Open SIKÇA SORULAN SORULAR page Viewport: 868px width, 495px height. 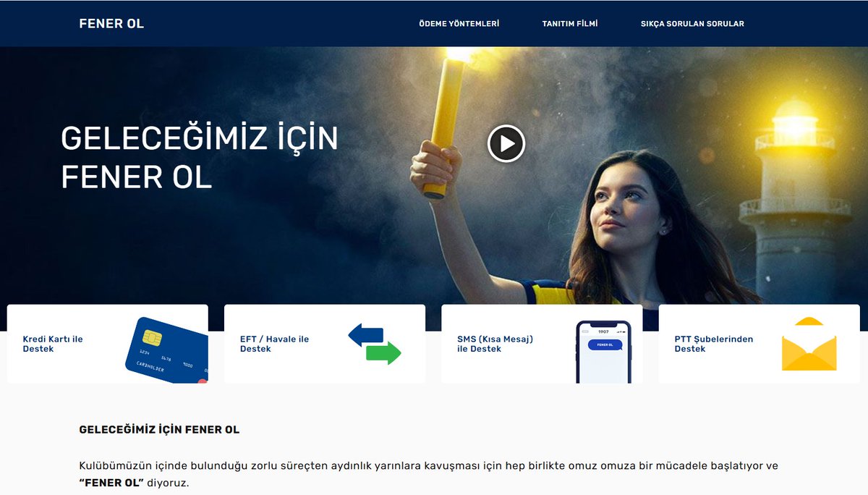tap(692, 24)
